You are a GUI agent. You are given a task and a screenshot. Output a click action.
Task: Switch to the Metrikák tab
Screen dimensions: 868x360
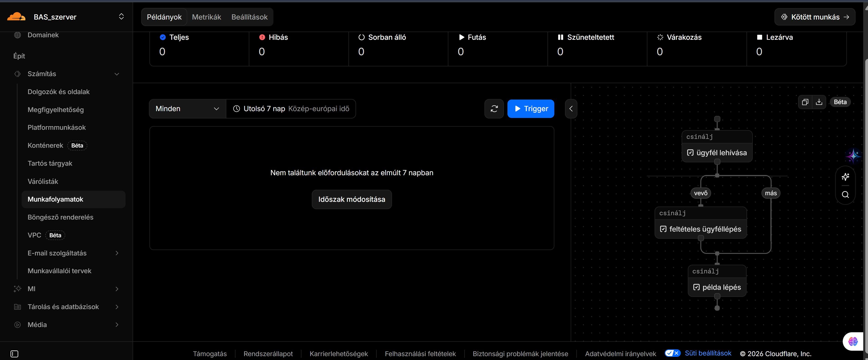[207, 17]
